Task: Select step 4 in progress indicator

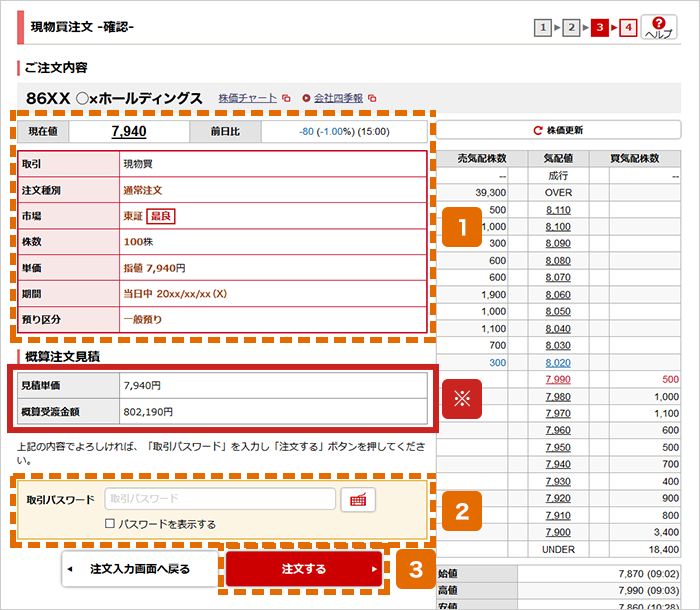Action: click(x=628, y=28)
